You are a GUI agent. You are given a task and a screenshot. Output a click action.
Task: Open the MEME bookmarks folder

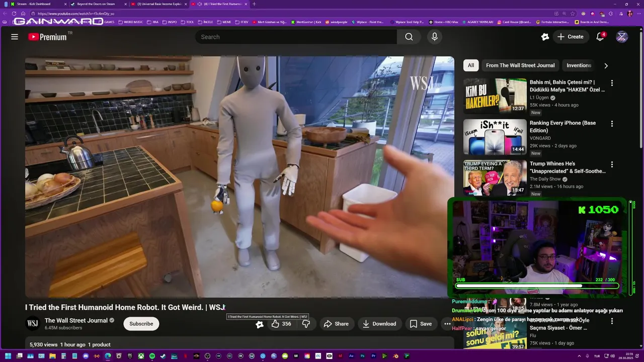[x=224, y=22]
